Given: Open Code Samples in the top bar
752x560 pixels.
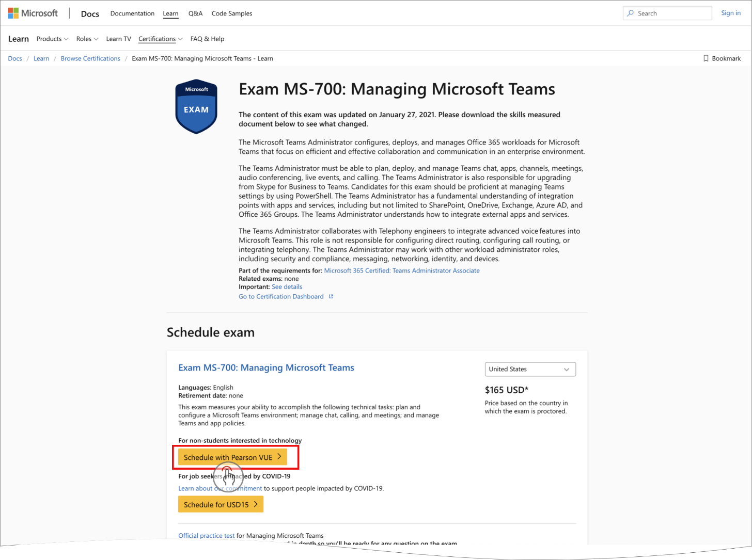Looking at the screenshot, I should [232, 13].
